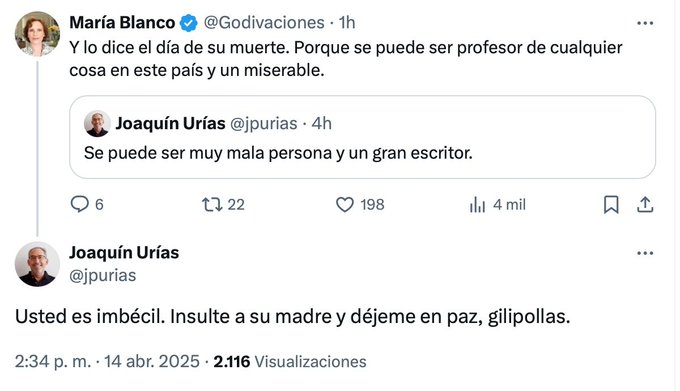
Task: Click María Blanco's blue verified badge
Action: [189, 23]
